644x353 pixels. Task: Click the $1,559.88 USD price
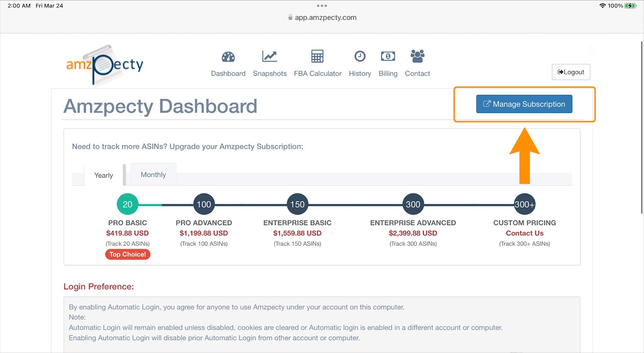click(297, 233)
